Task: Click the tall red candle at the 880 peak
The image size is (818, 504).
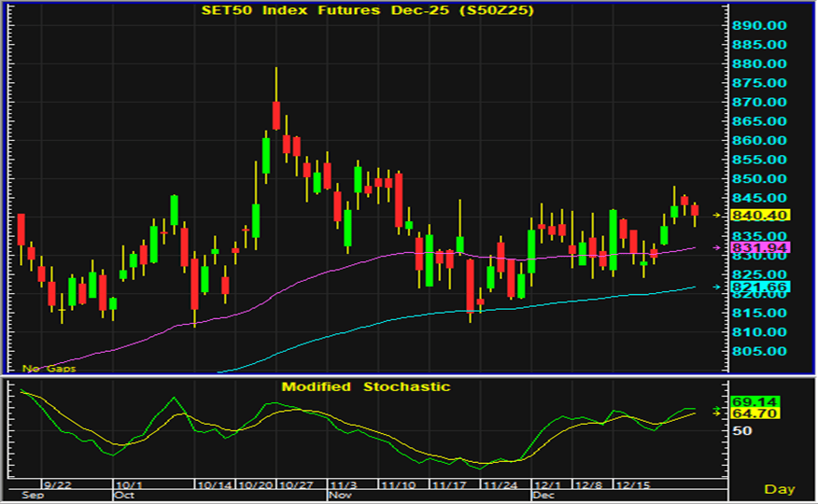Action: 276,115
